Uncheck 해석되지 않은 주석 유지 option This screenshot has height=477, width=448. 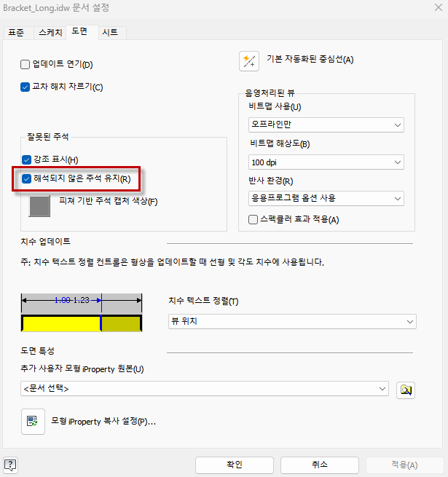tap(27, 178)
